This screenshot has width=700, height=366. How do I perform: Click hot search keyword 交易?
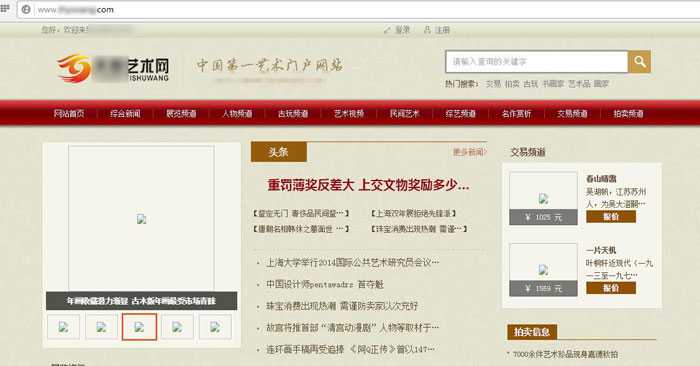point(493,83)
